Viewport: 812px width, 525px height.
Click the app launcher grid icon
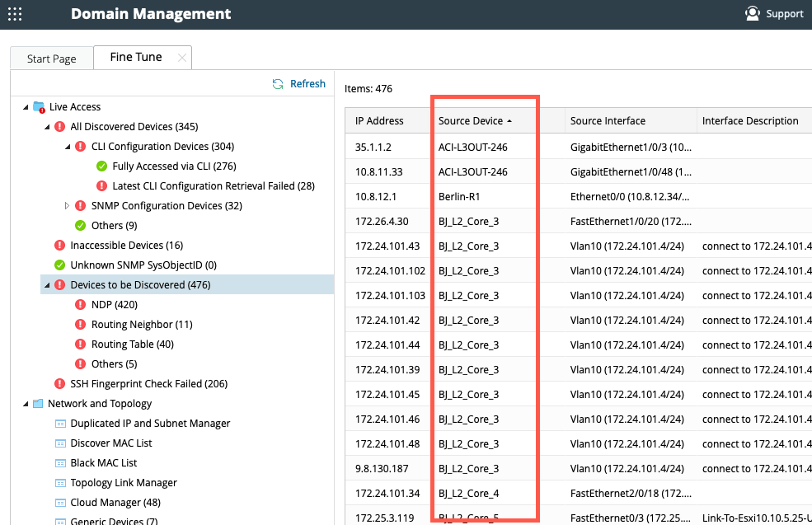[15, 14]
